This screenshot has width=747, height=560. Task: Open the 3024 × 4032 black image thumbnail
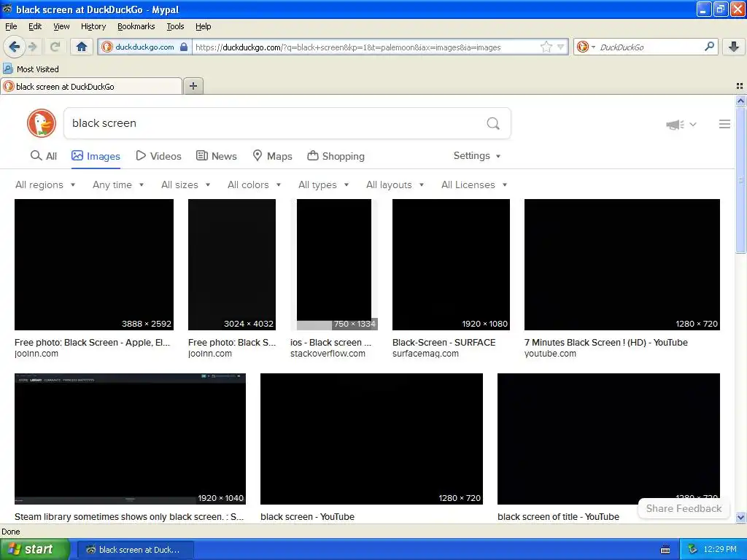pos(232,264)
